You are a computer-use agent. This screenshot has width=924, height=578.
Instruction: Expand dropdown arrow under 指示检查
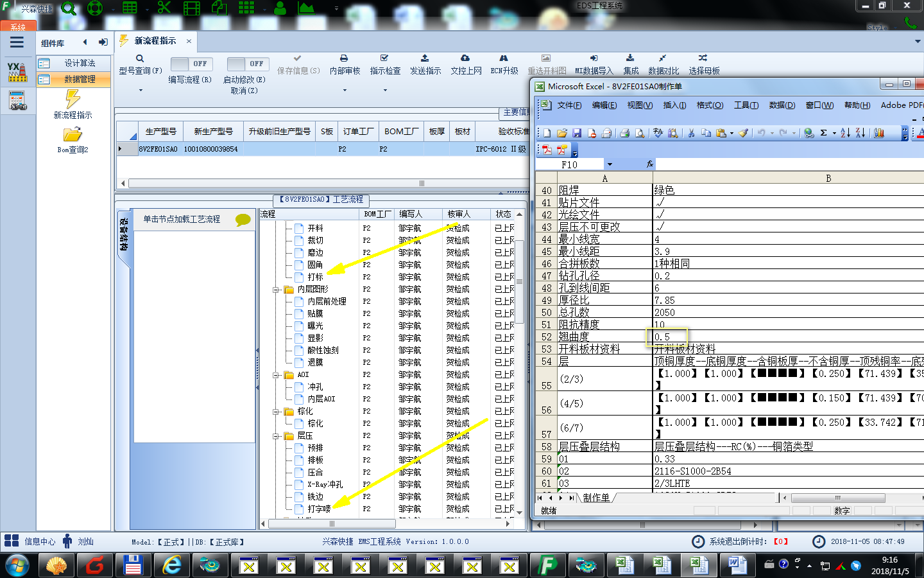click(385, 91)
